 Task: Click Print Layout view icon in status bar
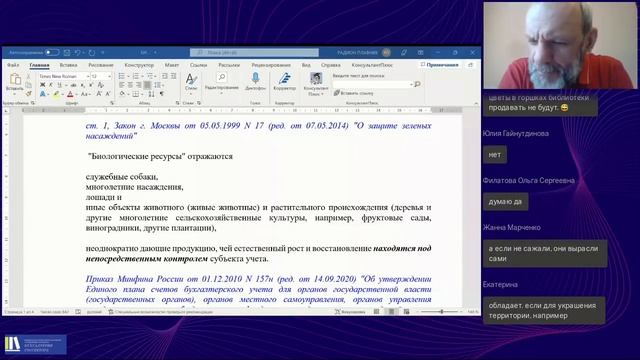pos(391,312)
